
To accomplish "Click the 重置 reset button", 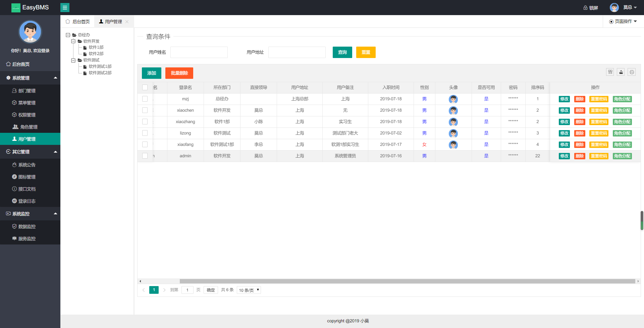I will (366, 52).
